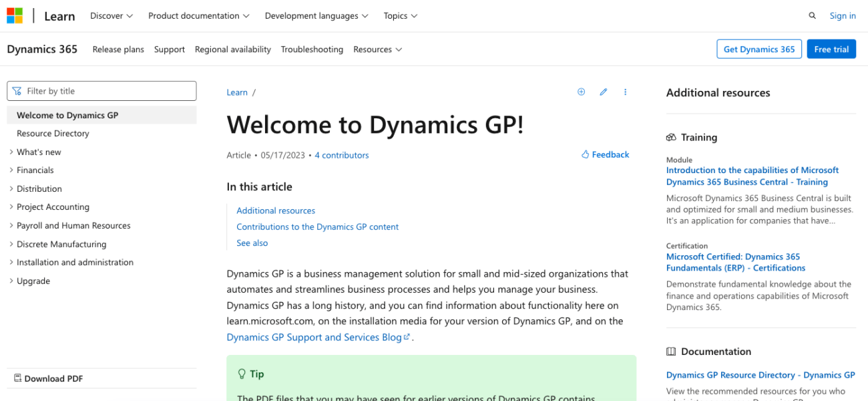This screenshot has height=401, width=868.
Task: Open Microsoft Certified Dynamics 365 Fundamentals certification
Action: [736, 262]
